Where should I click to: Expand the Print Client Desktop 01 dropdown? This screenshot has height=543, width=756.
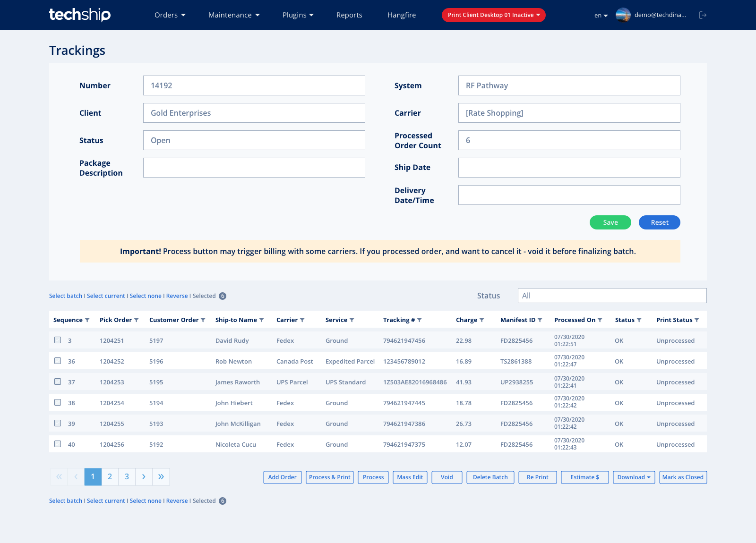(x=493, y=15)
